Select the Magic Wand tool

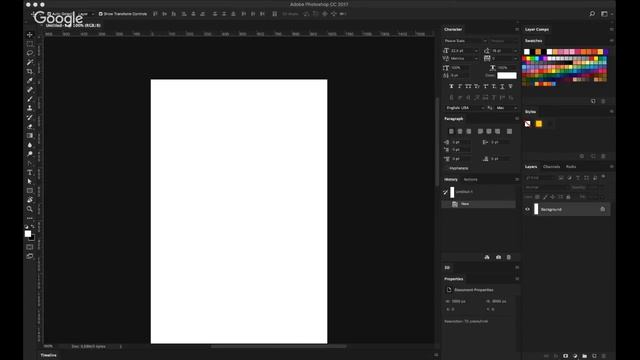tap(30, 62)
